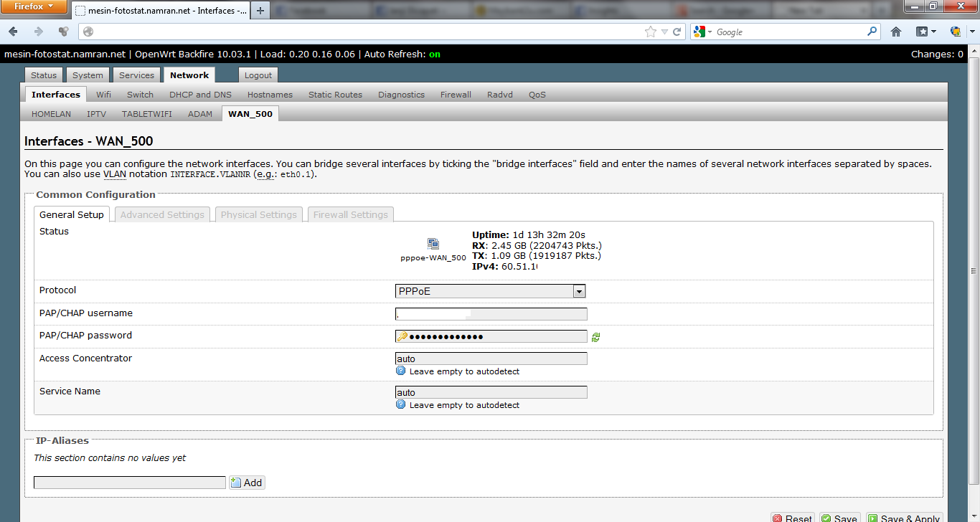980x522 pixels.
Task: Open the Firewall tab in Network submenu
Action: [x=456, y=95]
